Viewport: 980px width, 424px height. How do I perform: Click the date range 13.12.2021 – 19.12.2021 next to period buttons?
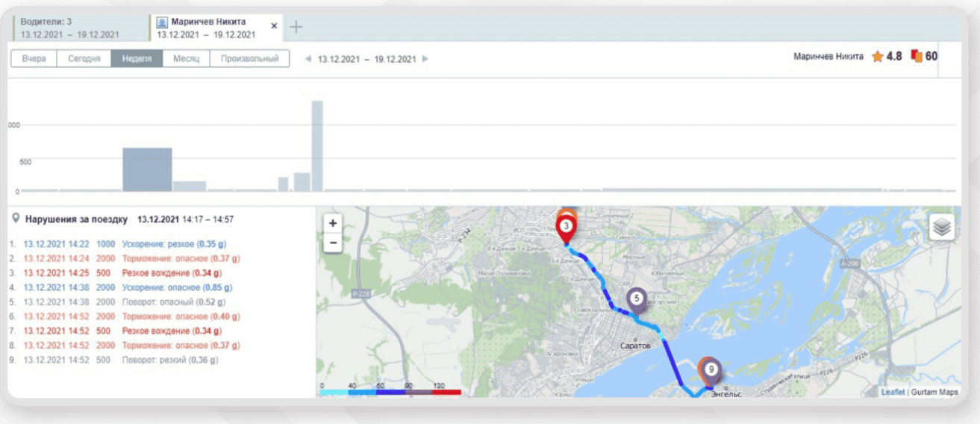(x=366, y=59)
